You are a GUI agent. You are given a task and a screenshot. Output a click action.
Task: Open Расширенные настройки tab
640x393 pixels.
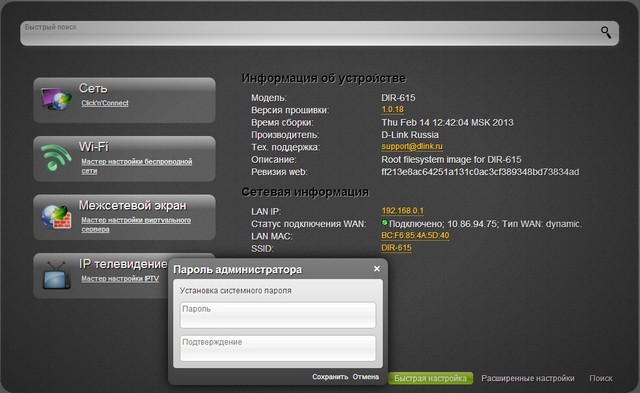pos(528,378)
